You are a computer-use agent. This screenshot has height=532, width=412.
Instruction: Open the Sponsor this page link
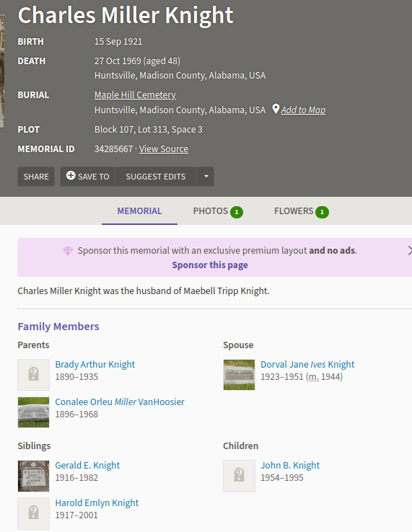pos(210,265)
